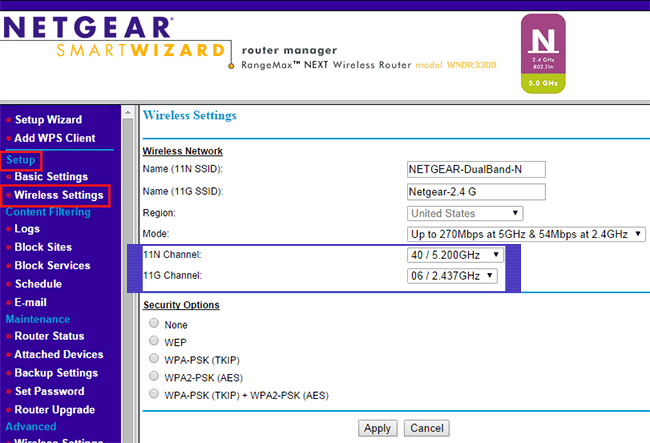Viewport: 650px width, 443px height.
Task: Click the Name (11G SSID) text field
Action: [x=476, y=192]
